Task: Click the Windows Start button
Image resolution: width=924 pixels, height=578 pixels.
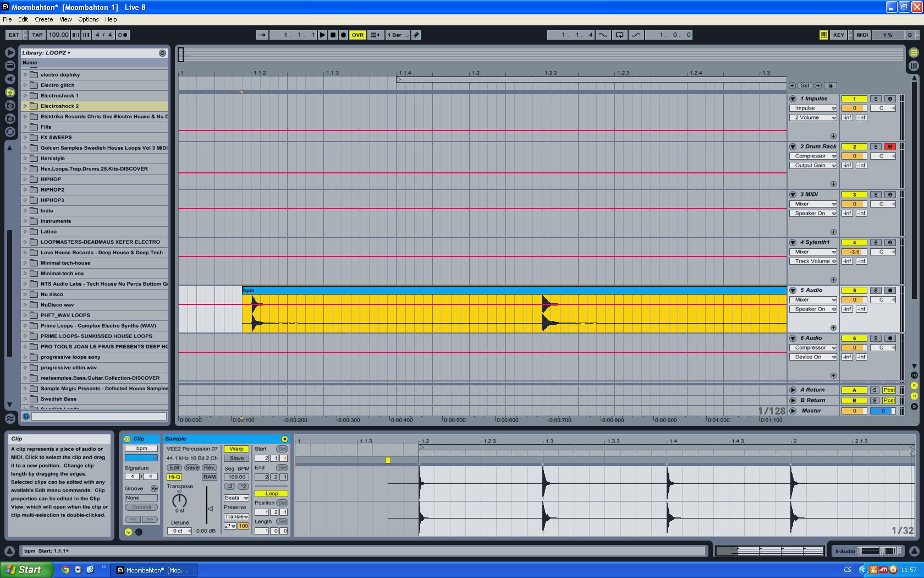Action: pos(26,570)
